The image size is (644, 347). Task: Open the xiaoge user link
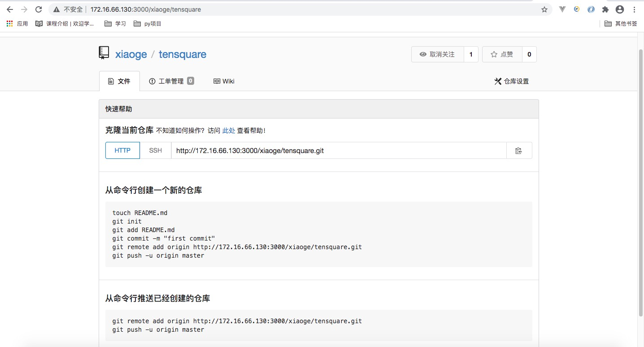131,54
